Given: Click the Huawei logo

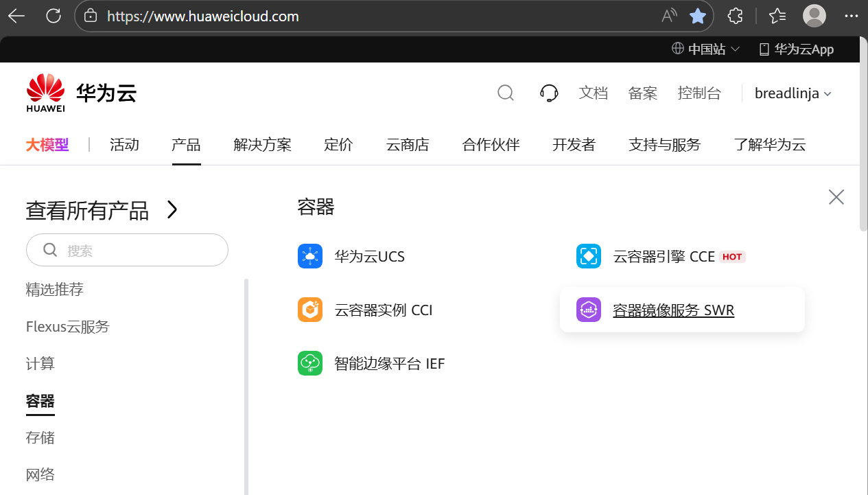Looking at the screenshot, I should pos(45,93).
